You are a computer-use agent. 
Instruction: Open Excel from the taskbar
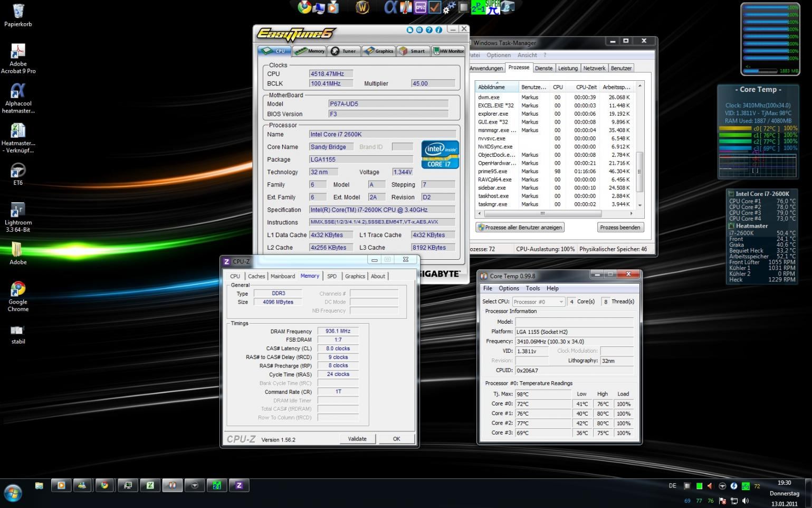coord(150,485)
